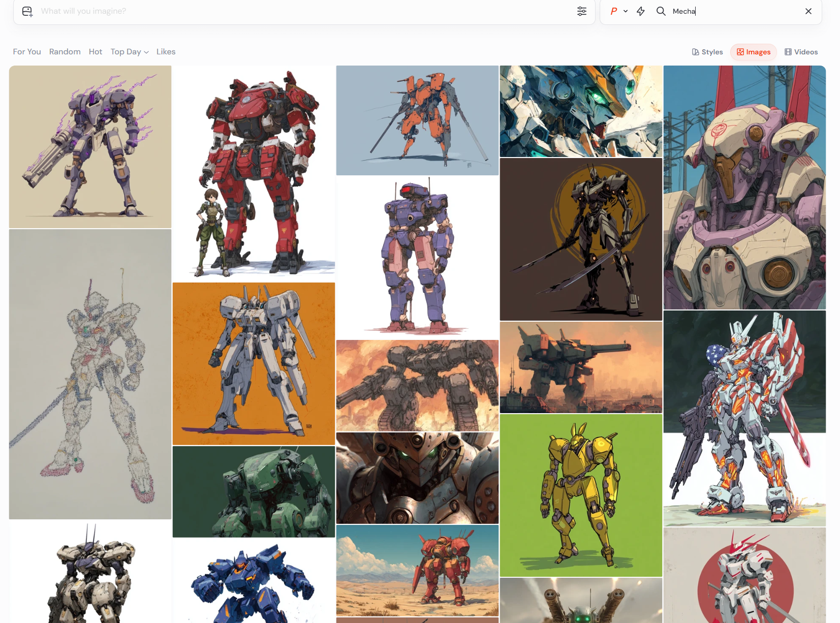The width and height of the screenshot is (840, 623).
Task: Select the Random tab
Action: click(65, 52)
